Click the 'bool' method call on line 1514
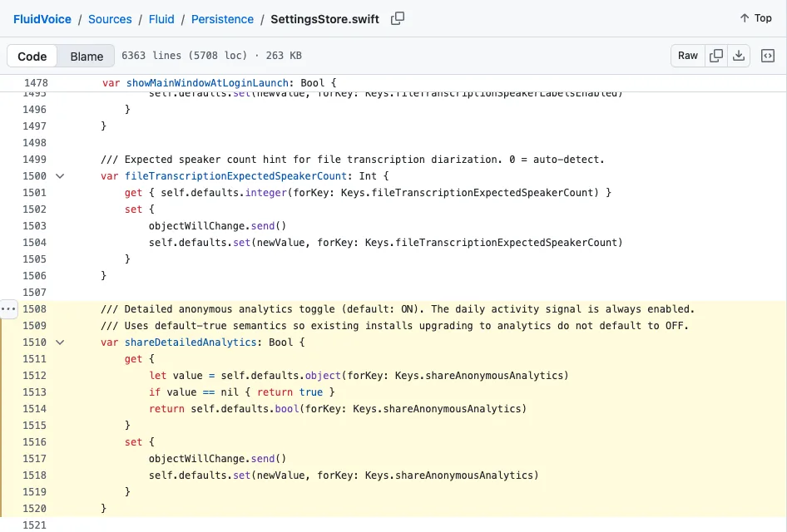787x532 pixels. [287, 409]
